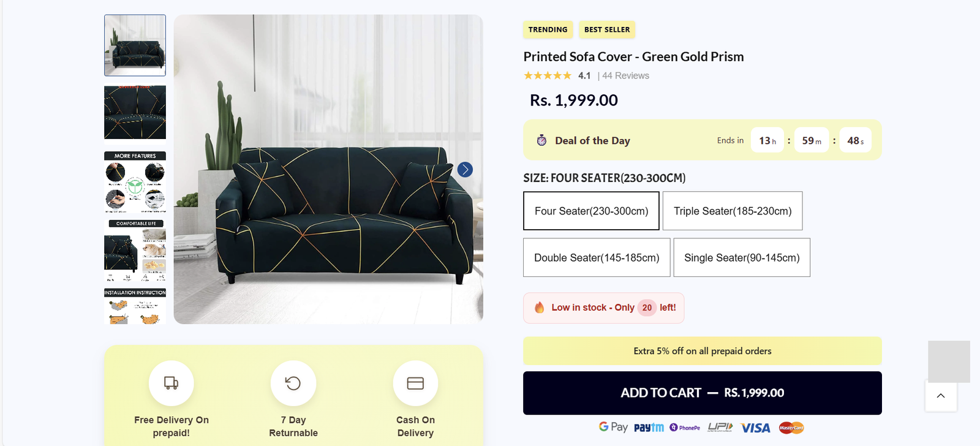Click the next image arrow on sofa photo
Viewport: 980px width, 446px height.
click(465, 170)
